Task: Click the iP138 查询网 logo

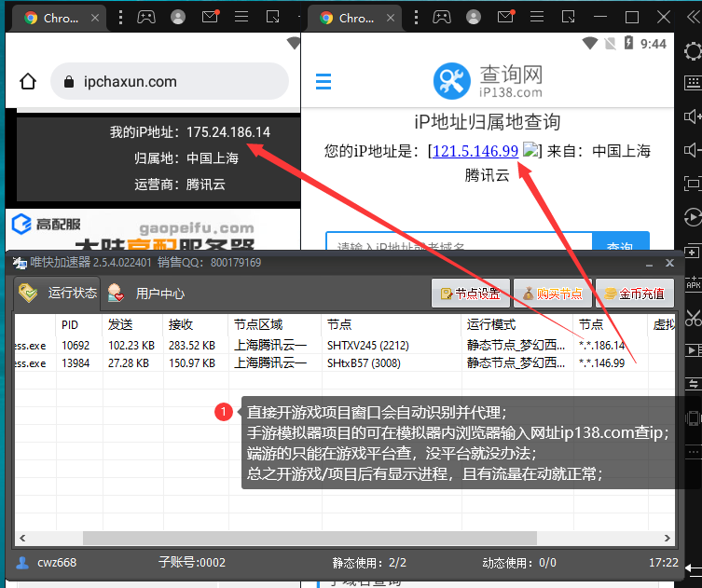Action: click(488, 81)
